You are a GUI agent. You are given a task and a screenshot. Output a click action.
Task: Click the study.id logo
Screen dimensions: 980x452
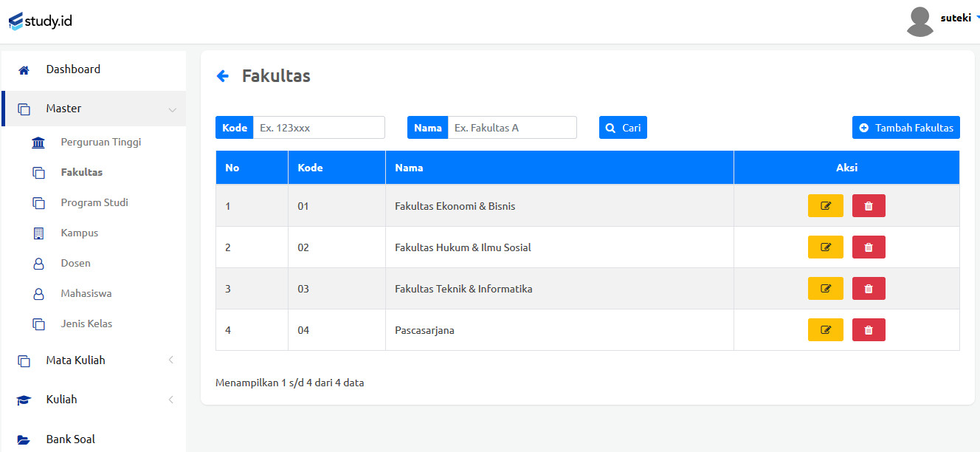click(x=41, y=21)
